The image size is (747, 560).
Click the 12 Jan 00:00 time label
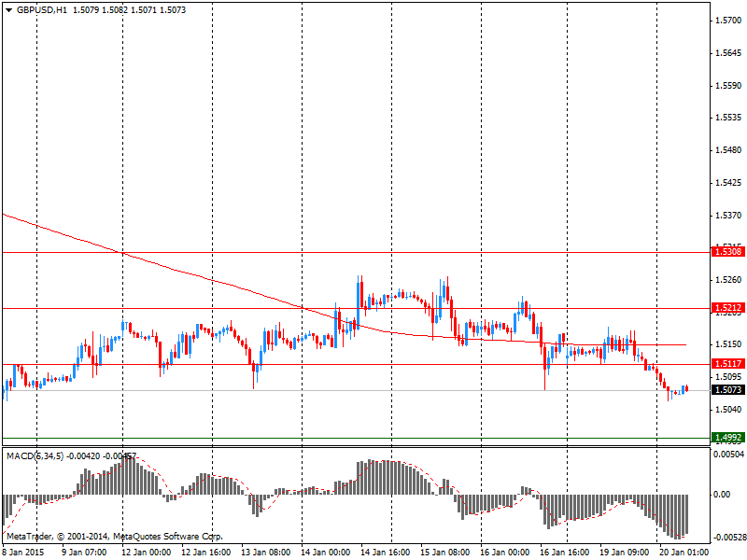(x=147, y=553)
